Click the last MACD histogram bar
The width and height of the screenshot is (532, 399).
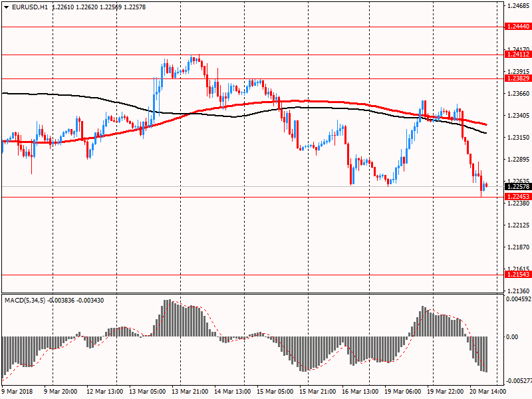486,354
